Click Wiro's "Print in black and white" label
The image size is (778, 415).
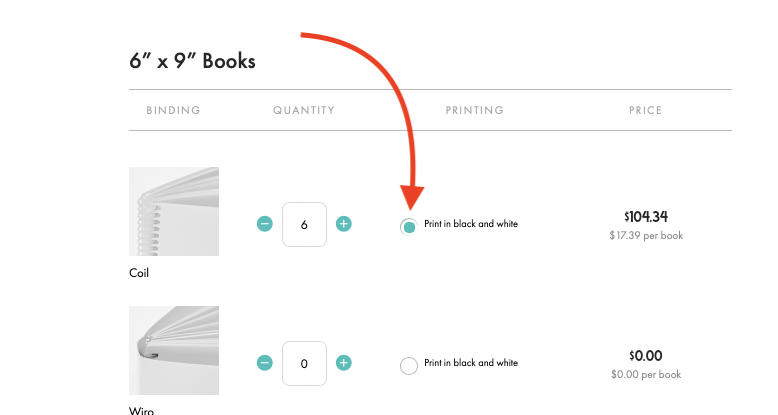pyautogui.click(x=471, y=362)
